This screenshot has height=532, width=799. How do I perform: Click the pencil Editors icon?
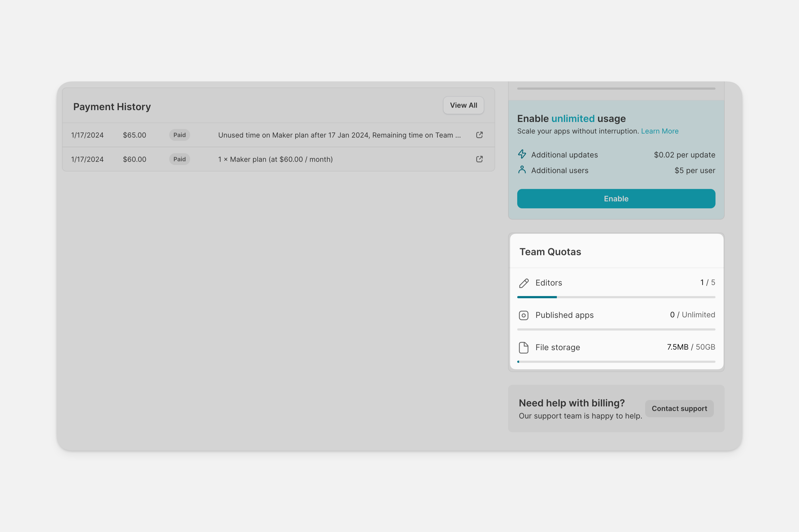tap(524, 283)
